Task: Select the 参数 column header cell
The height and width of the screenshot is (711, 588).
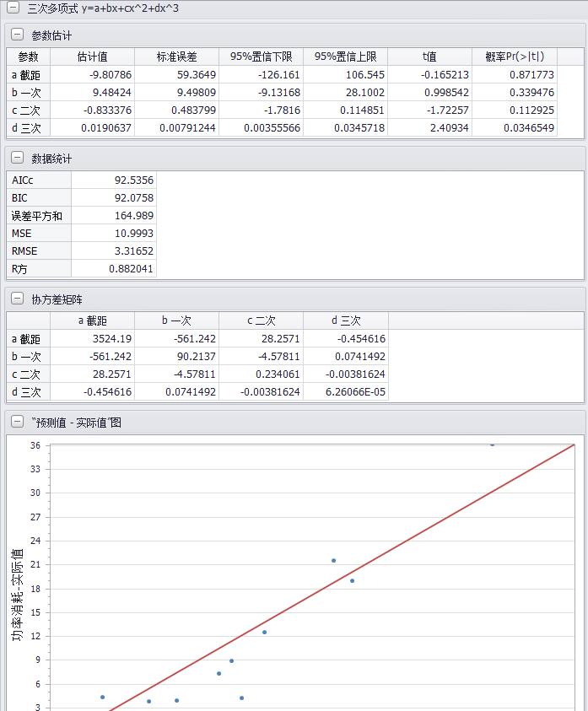Action: [28, 57]
